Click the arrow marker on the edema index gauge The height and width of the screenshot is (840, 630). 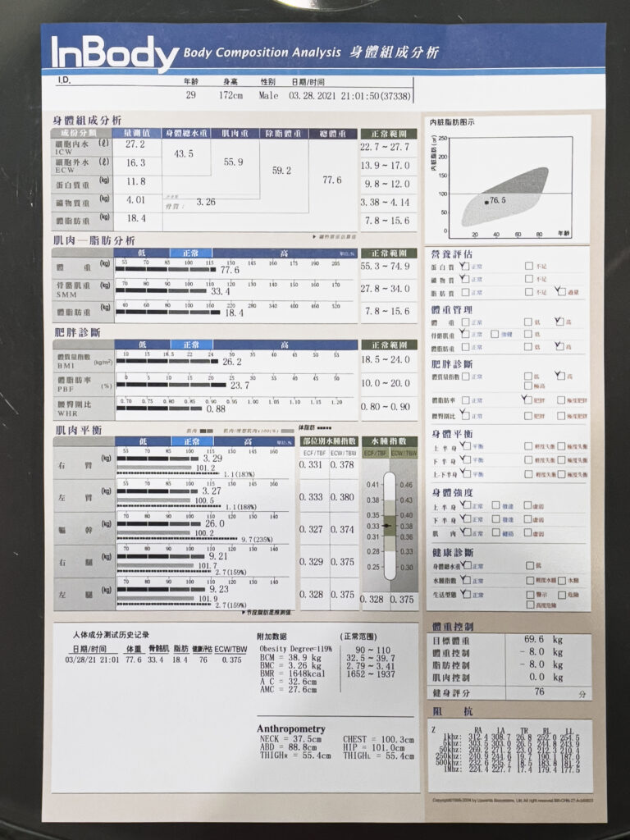[x=386, y=524]
